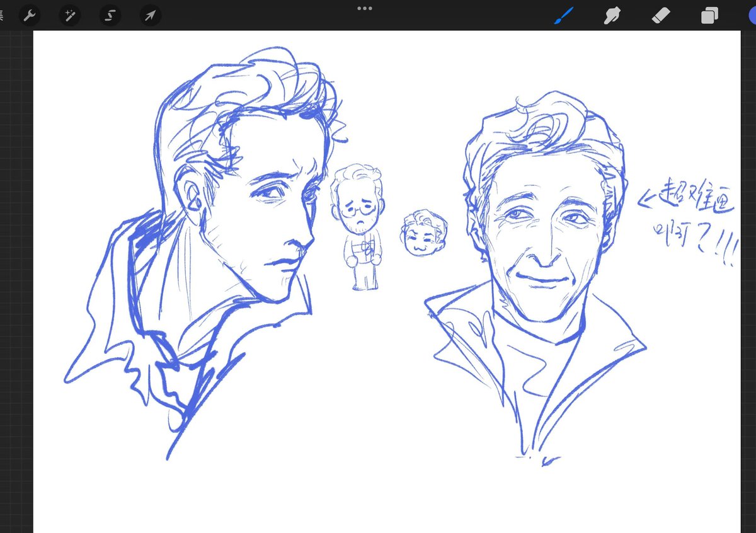Select the Brush paint tool

tap(564, 15)
